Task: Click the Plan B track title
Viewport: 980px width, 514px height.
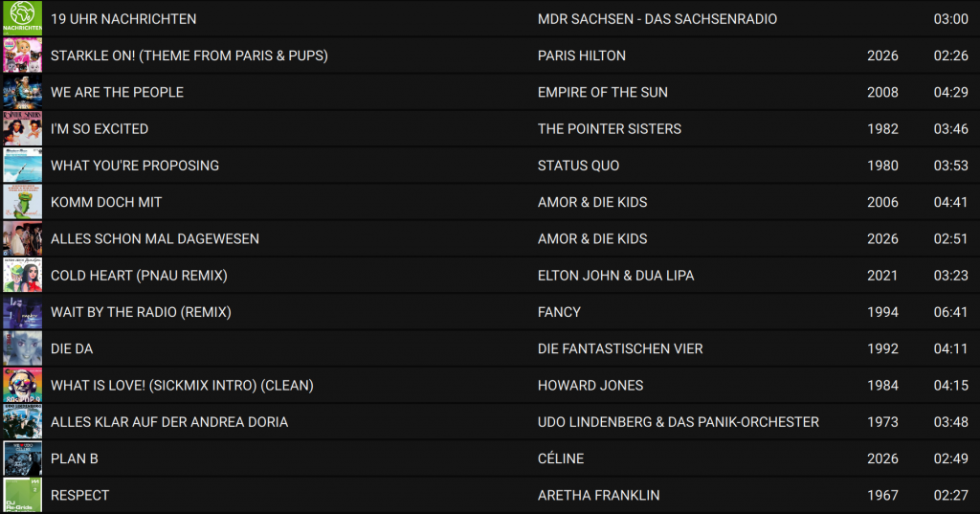Action: click(75, 458)
